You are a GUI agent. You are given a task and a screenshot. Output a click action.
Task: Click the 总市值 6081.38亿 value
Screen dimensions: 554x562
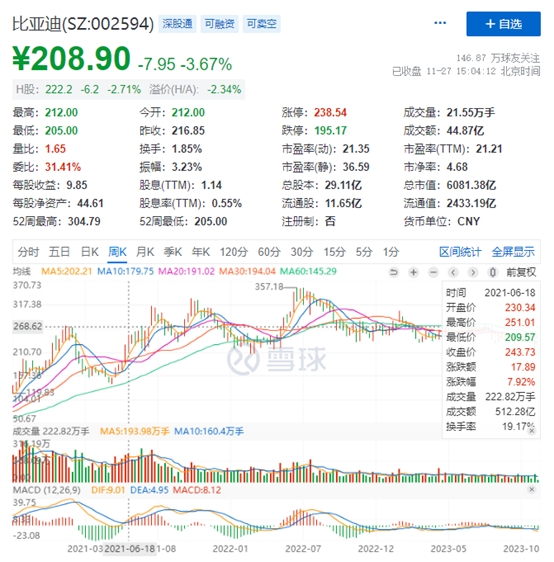(x=471, y=185)
